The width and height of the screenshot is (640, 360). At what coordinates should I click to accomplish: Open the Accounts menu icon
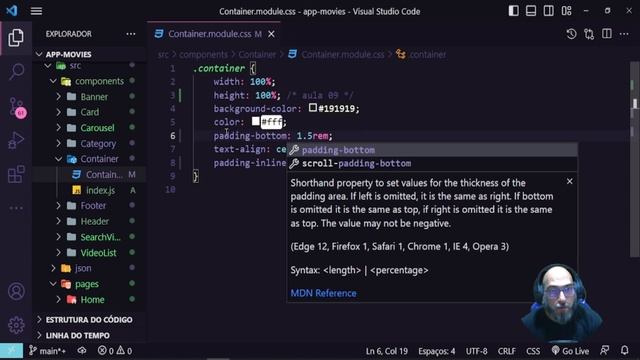[16, 291]
